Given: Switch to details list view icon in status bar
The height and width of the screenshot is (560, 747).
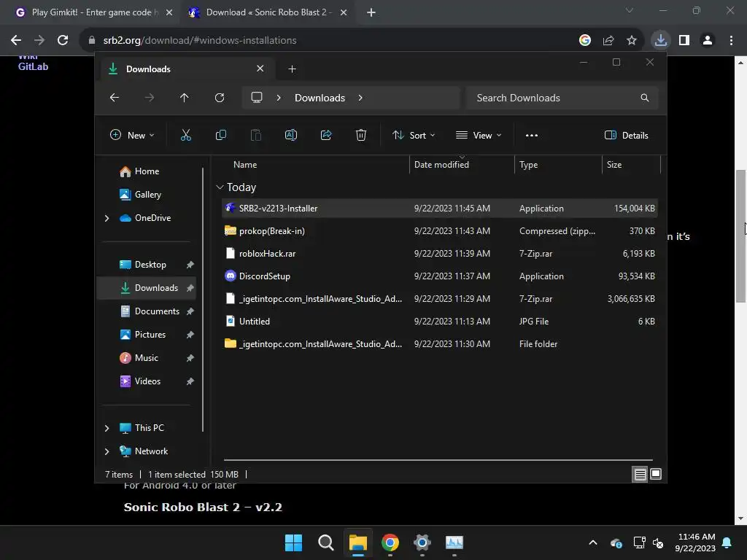Looking at the screenshot, I should coord(640,474).
